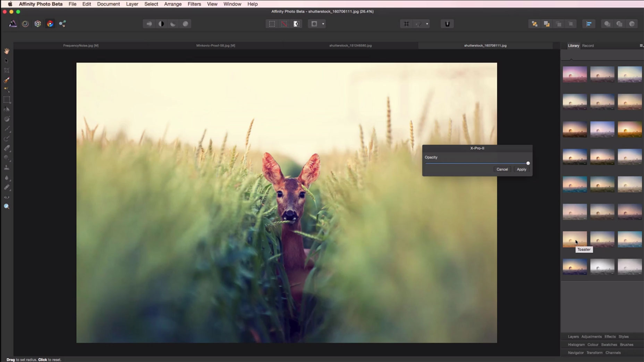
Task: Open the Adjustments panel tab
Action: coord(592,337)
